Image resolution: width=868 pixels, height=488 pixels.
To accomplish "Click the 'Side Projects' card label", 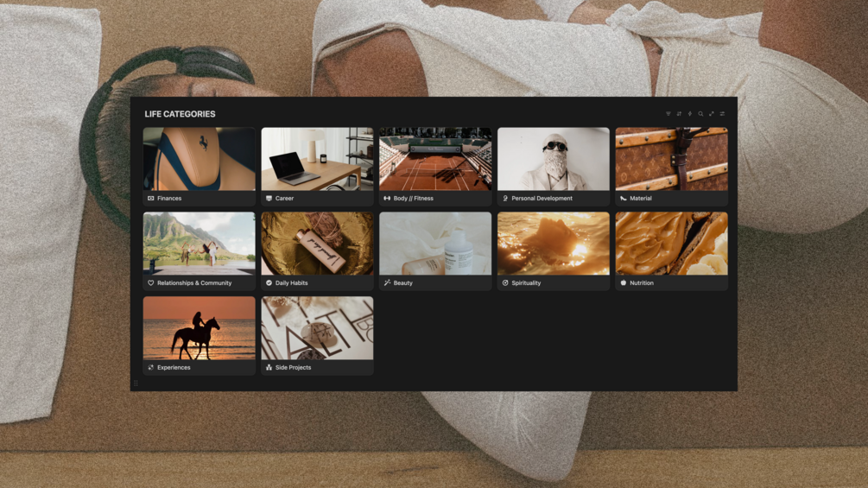I will click(294, 367).
